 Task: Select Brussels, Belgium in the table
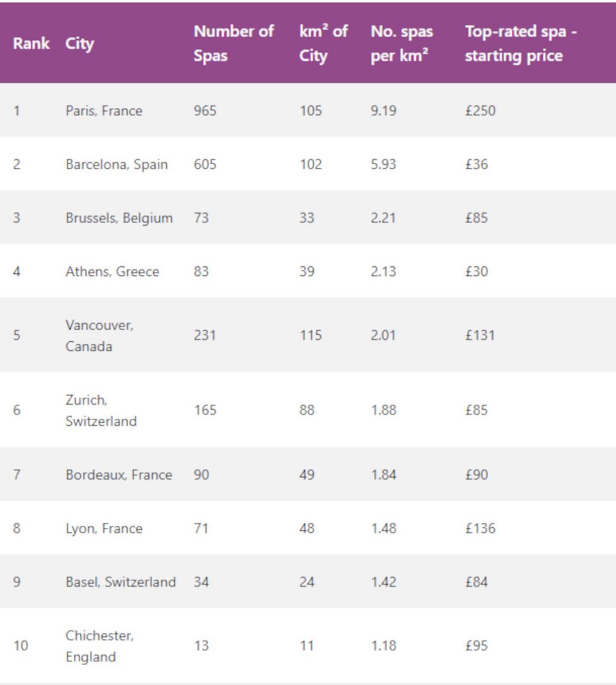119,218
